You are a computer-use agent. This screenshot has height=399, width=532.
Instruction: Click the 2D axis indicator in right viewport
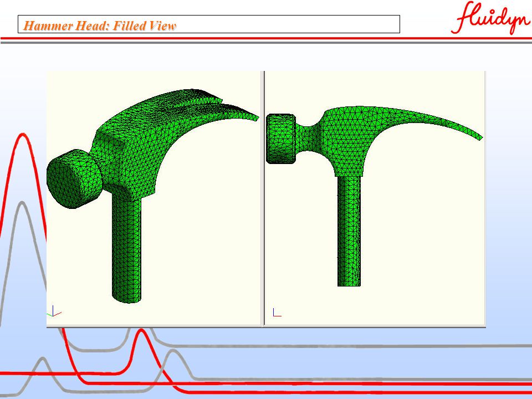277,313
